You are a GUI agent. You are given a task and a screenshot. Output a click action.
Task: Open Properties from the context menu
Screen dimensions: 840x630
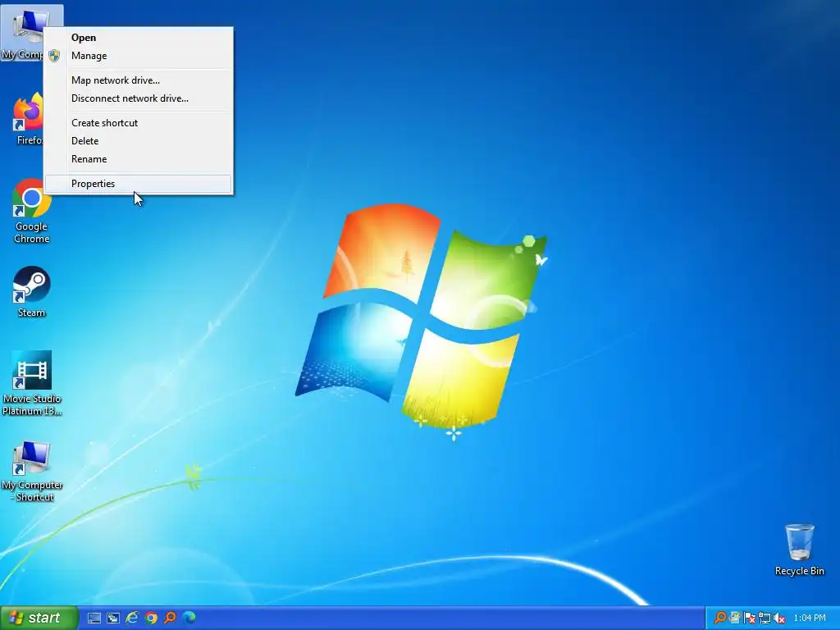pyautogui.click(x=139, y=184)
